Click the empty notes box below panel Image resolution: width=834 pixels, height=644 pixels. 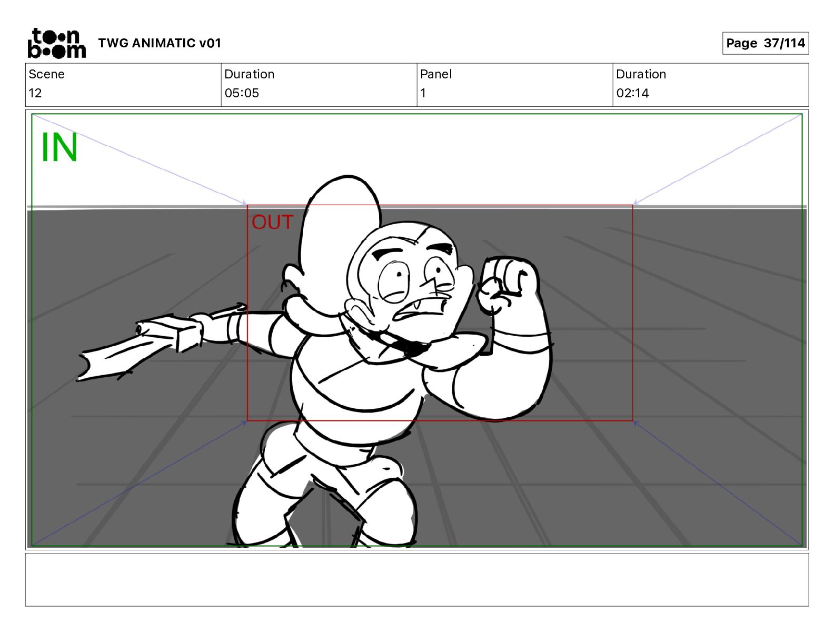pos(417,579)
